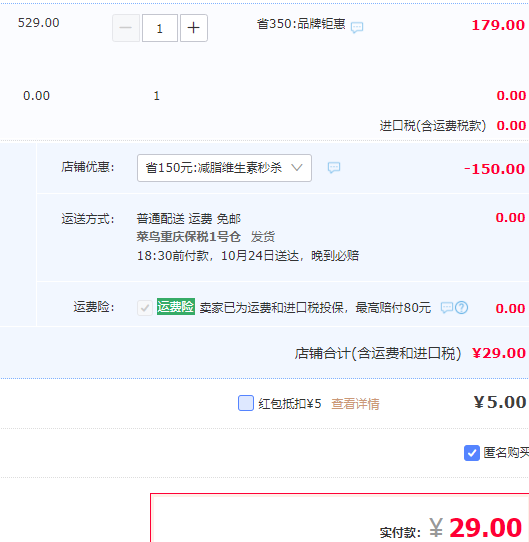Open the 查看详情 link
529x542 pixels.
[355, 404]
